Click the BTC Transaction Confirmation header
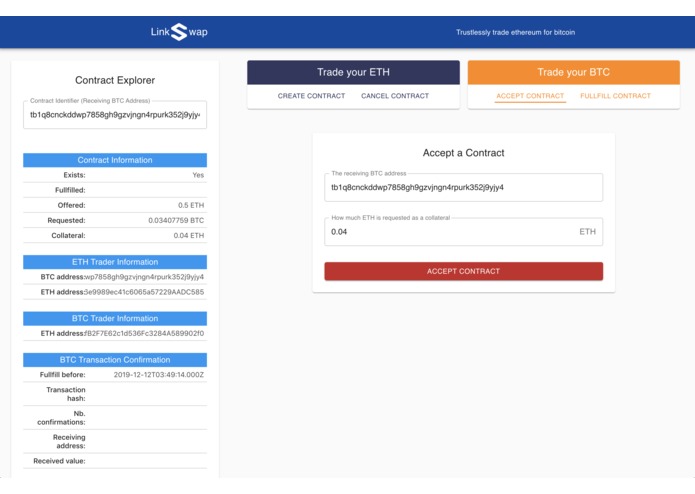Viewport: 695px width, 494px height. 115,360
